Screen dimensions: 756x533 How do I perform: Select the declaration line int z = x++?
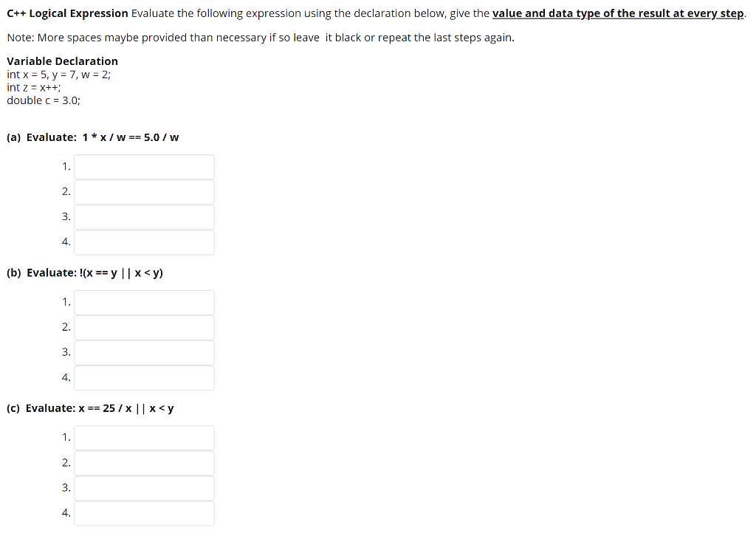pyautogui.click(x=34, y=87)
